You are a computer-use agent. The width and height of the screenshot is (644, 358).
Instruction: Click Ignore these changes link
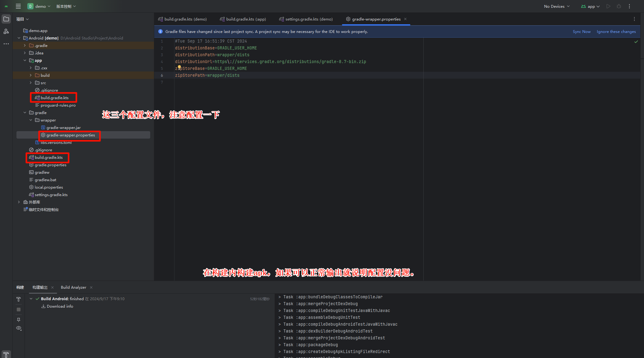616,31
